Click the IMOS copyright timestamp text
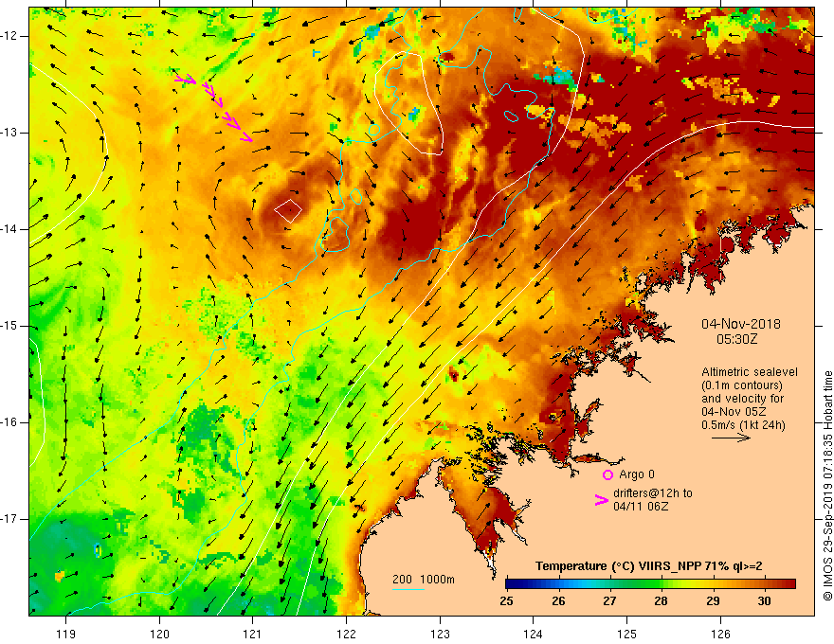The width and height of the screenshot is (834, 644). [x=827, y=486]
